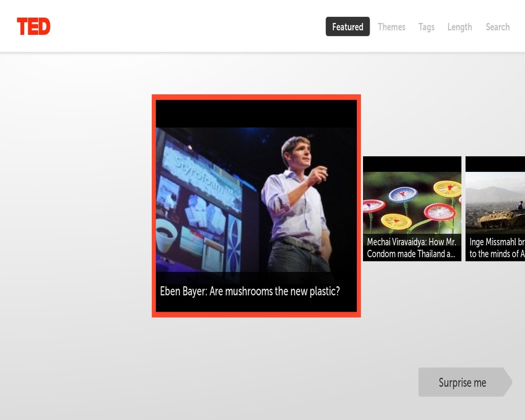This screenshot has height=420, width=525.
Task: Click the Surprise me button
Action: pyautogui.click(x=465, y=382)
